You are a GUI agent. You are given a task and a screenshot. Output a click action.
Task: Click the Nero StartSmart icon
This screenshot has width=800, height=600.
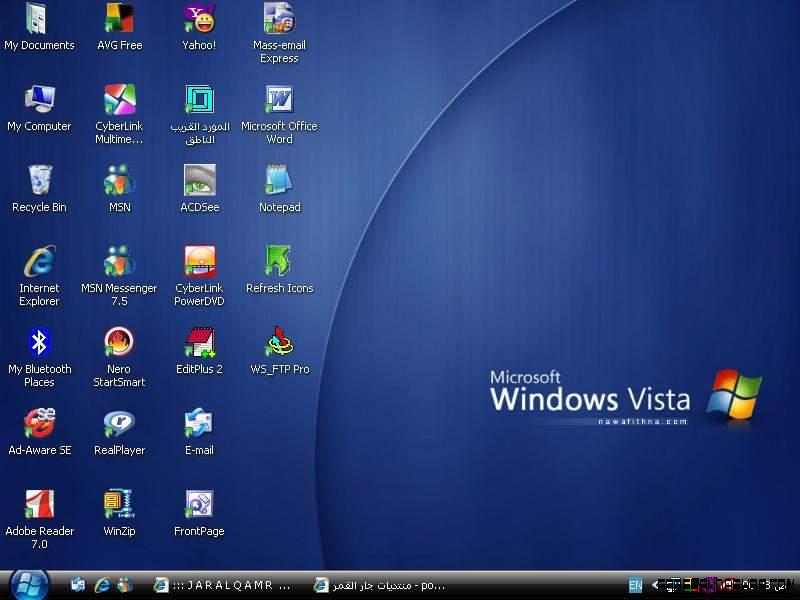[119, 343]
